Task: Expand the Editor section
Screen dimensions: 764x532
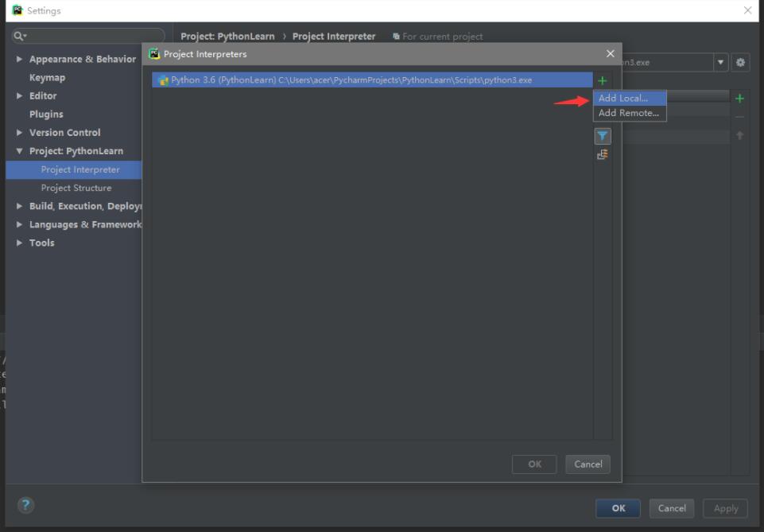Action: [19, 96]
